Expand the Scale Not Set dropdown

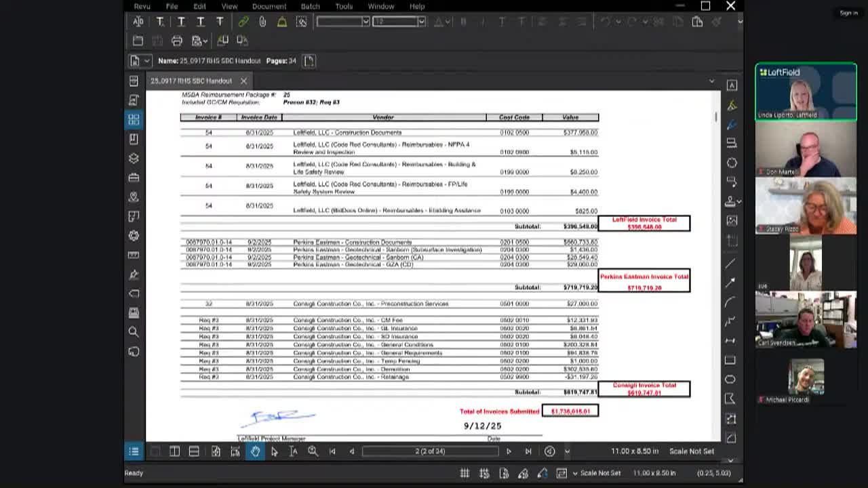575,473
